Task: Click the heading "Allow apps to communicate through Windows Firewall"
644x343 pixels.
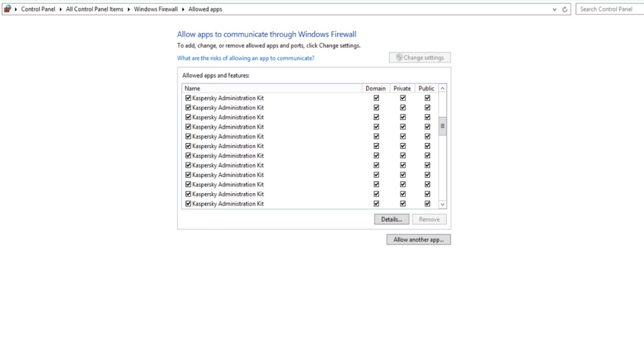Action: pyautogui.click(x=267, y=34)
